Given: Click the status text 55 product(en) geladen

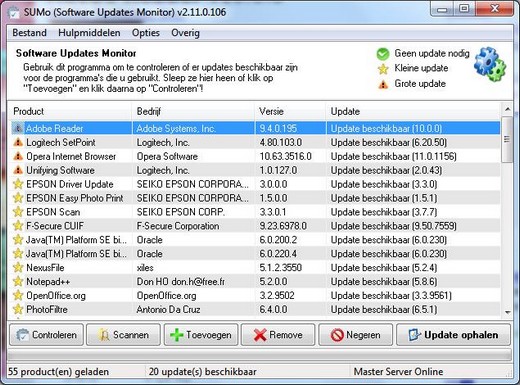Looking at the screenshot, I should [58, 371].
